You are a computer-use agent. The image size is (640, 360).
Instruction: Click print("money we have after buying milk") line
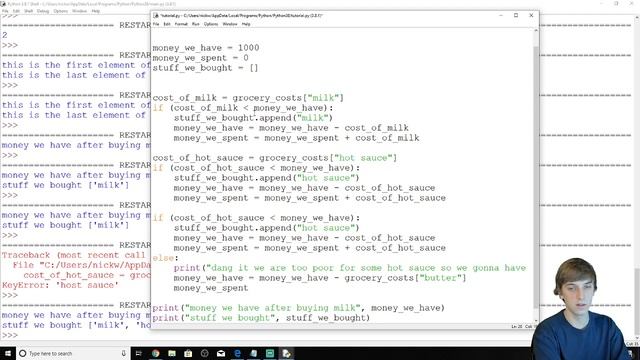[x=298, y=308]
